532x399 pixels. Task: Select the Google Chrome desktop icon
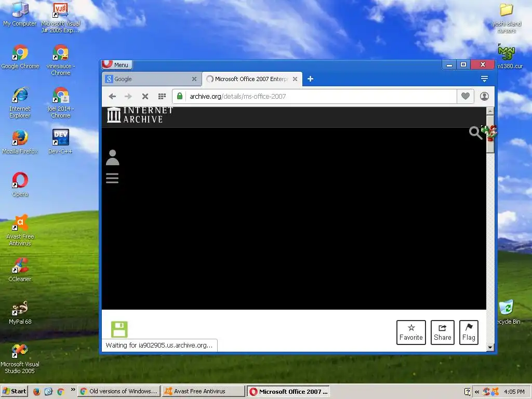tap(20, 57)
